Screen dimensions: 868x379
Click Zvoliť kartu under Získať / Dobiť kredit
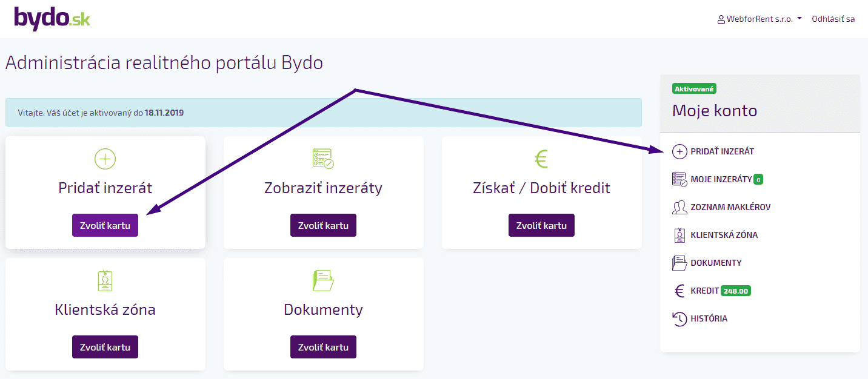pyautogui.click(x=541, y=225)
